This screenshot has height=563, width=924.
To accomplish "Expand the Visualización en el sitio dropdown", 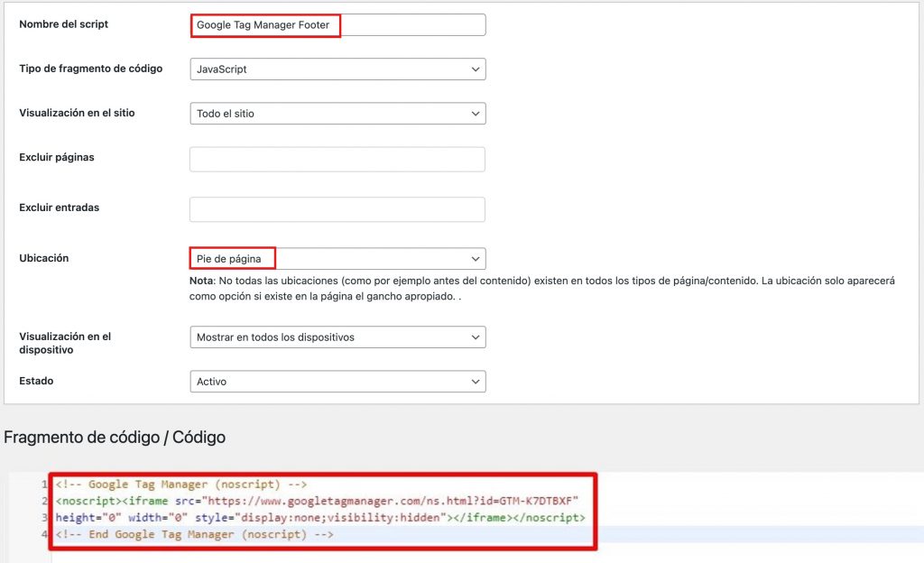I will (337, 114).
